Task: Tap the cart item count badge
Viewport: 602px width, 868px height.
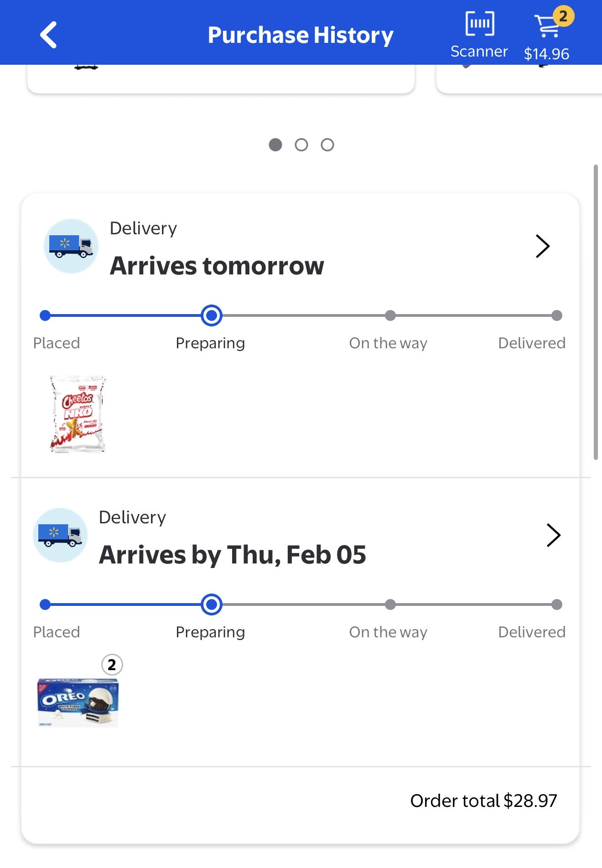Action: coord(563,16)
